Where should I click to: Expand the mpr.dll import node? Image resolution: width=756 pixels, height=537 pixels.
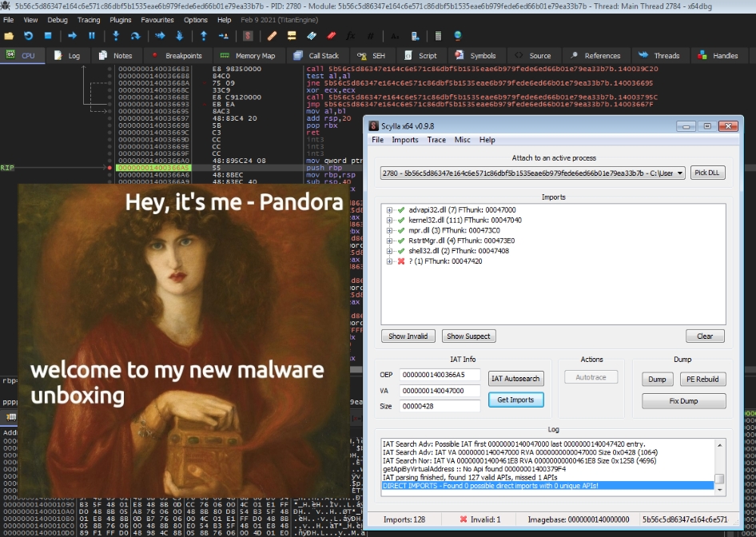coord(389,230)
